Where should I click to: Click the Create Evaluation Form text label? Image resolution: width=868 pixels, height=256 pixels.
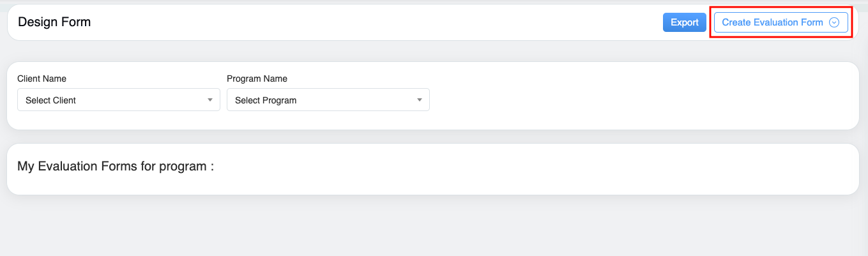point(772,22)
